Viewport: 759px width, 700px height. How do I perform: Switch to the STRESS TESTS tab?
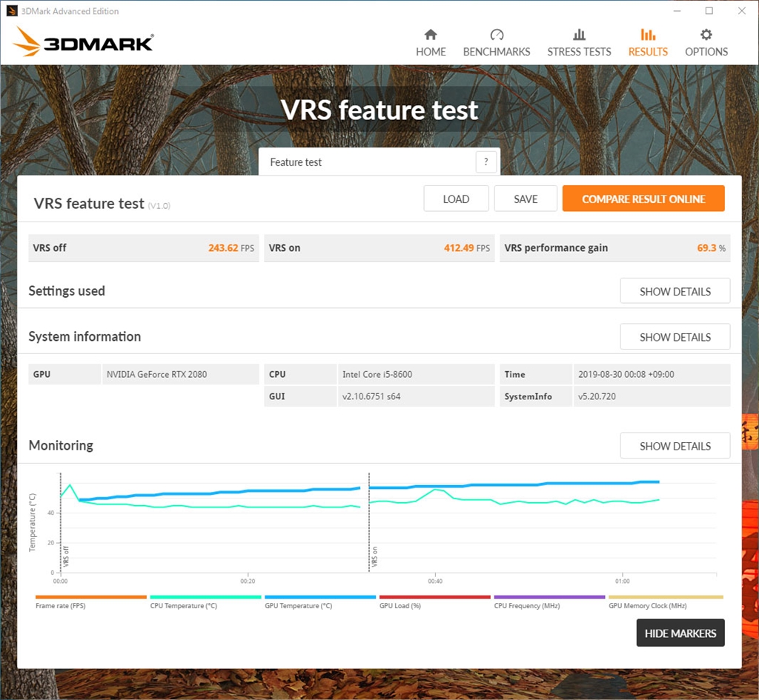579,43
